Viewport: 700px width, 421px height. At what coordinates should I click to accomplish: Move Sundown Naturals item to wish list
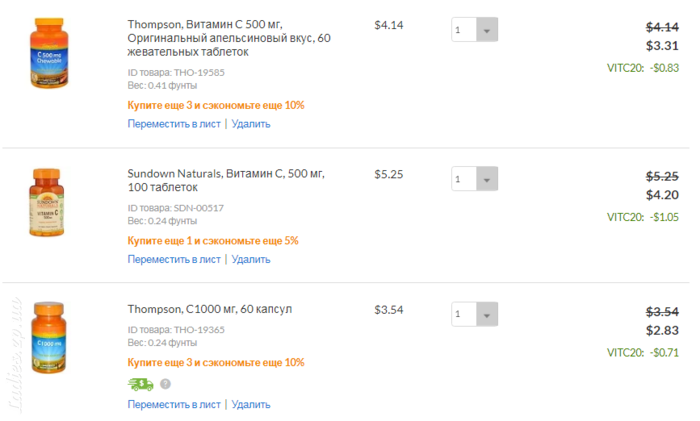174,259
